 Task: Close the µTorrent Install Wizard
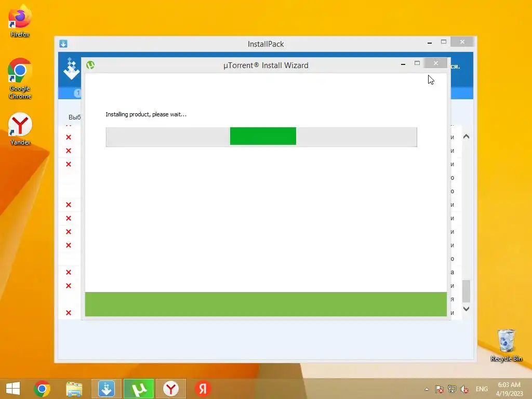436,63
